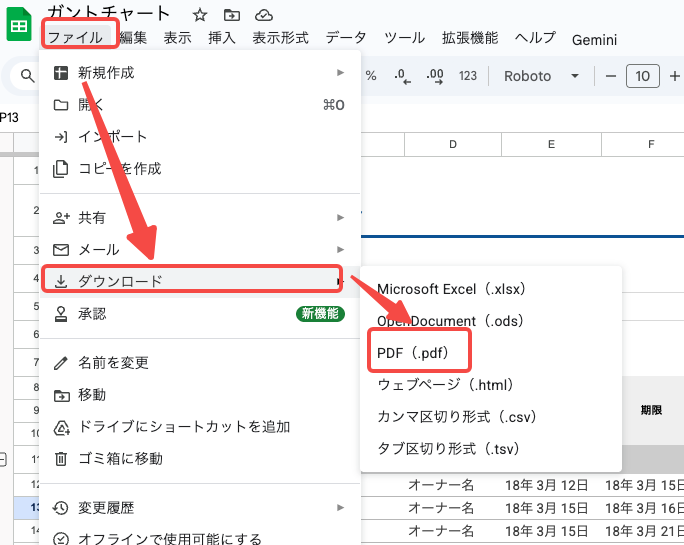684x545 pixels.
Task: Open the 編集 menu
Action: coord(133,38)
